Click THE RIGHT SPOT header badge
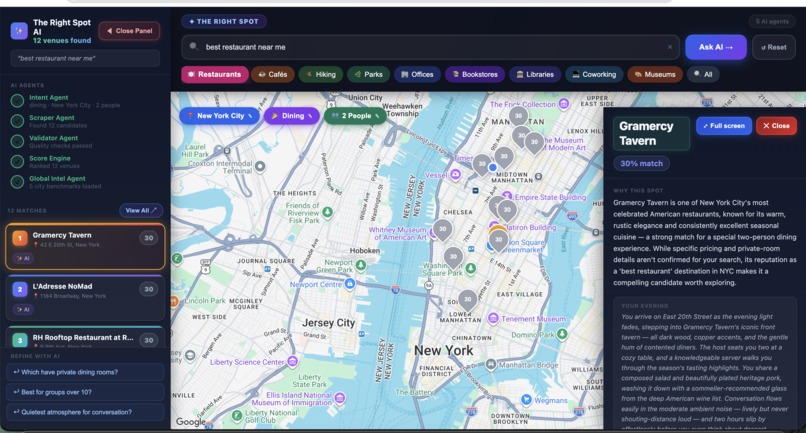 (224, 22)
